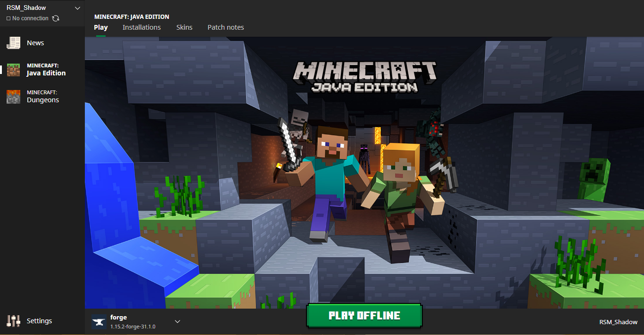This screenshot has width=644, height=335.
Task: Click the News label in sidebar
Action: 35,43
